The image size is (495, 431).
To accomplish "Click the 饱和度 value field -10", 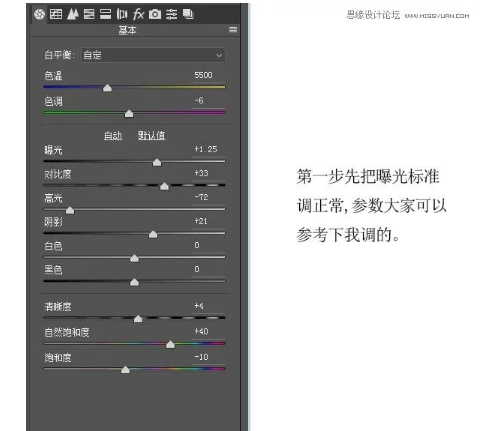I will click(209, 357).
